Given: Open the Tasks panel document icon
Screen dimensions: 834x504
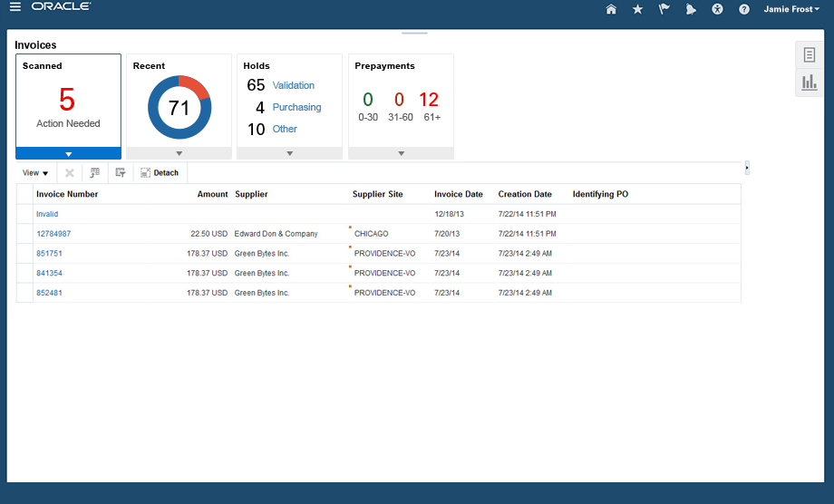Looking at the screenshot, I should click(x=809, y=54).
